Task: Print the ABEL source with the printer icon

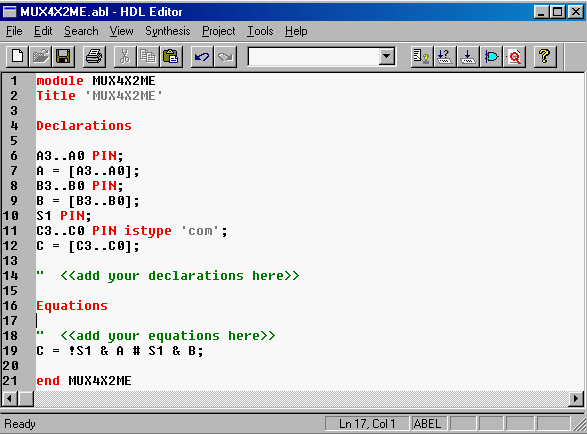Action: [x=94, y=57]
